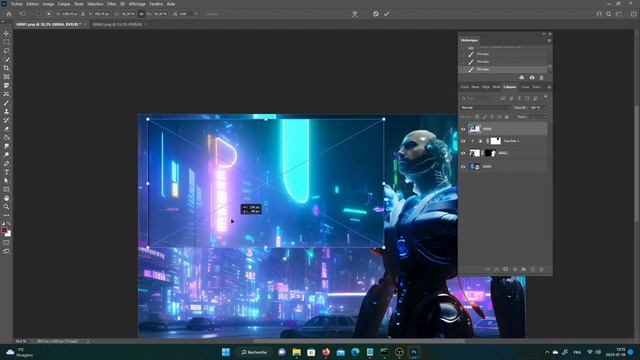Open the Affichage menu
The height and width of the screenshot is (360, 640).
[x=137, y=4]
